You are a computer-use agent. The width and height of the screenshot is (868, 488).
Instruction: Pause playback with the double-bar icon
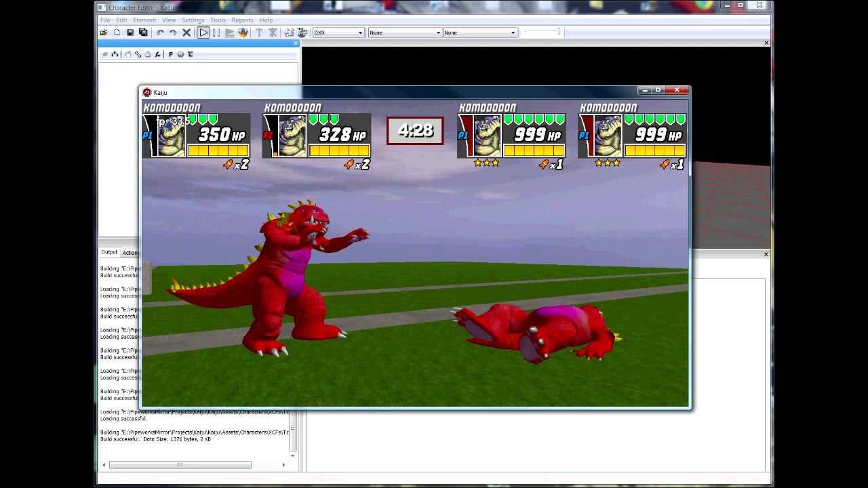[x=216, y=33]
